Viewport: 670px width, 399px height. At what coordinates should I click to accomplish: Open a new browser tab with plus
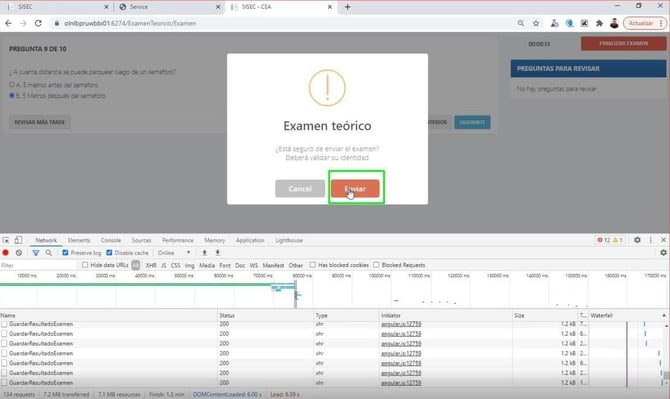tap(347, 7)
